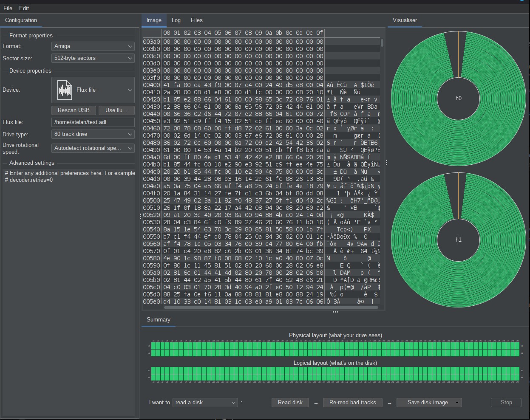Open the Drive type dropdown

pyautogui.click(x=93, y=134)
